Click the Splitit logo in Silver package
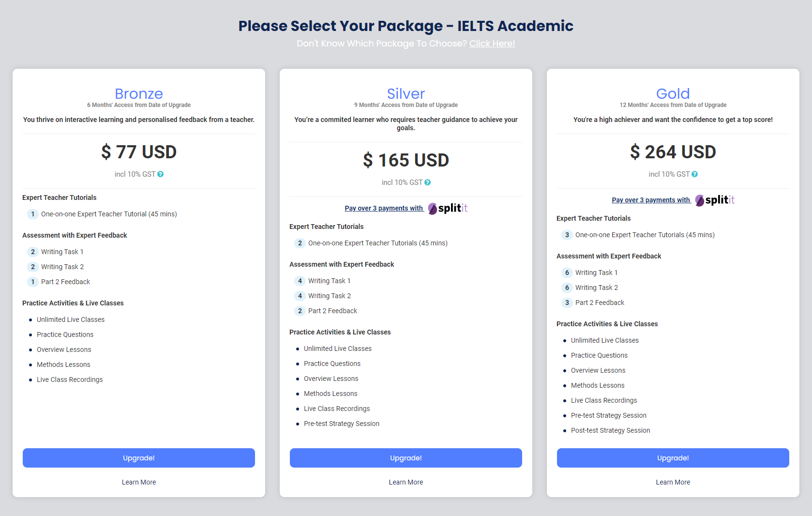The height and width of the screenshot is (516, 812). (448, 208)
